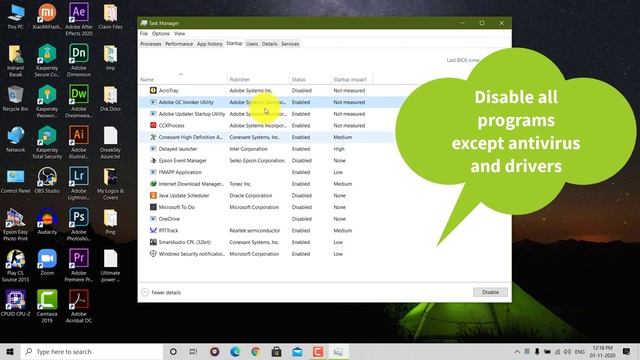Viewport: 640px width, 360px height.
Task: Select the Adobe Illustrator desktop icon
Action: coord(79,142)
